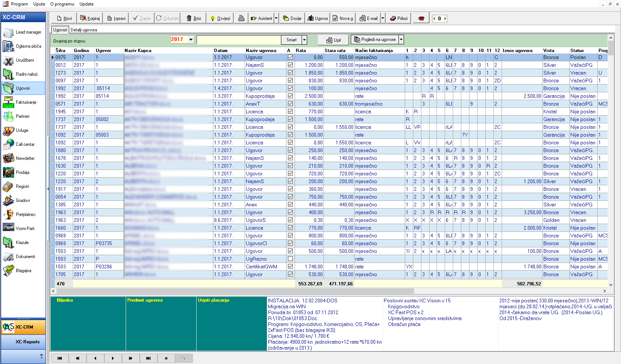Screen dimensions: 621x364
Task: Click the Brisi delete button
Action: tap(194, 18)
